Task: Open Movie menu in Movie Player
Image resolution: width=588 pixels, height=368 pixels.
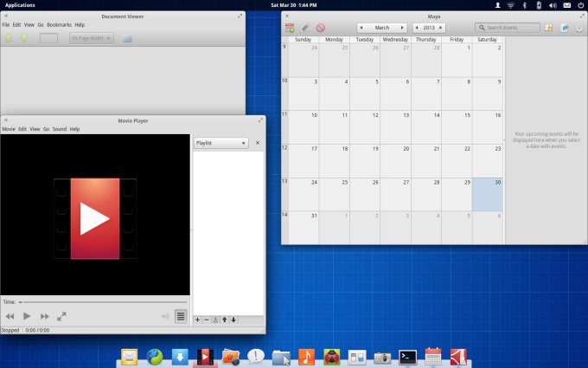Action: click(9, 129)
